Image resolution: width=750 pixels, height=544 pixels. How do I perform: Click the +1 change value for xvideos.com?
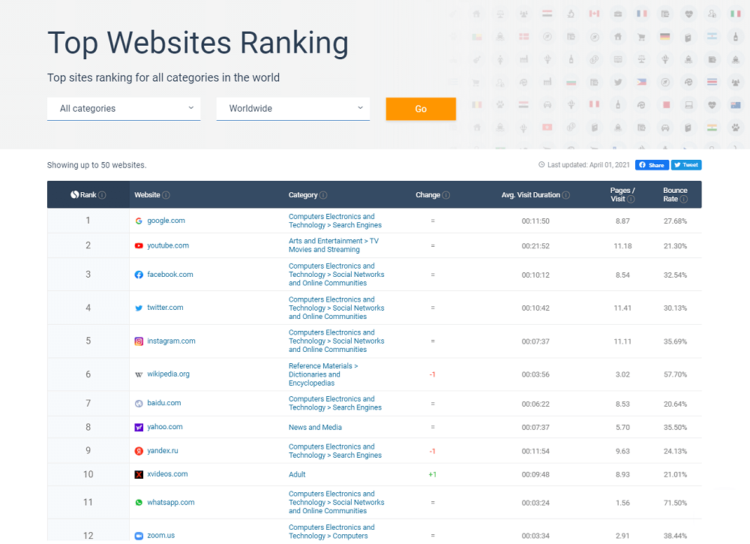[432, 475]
